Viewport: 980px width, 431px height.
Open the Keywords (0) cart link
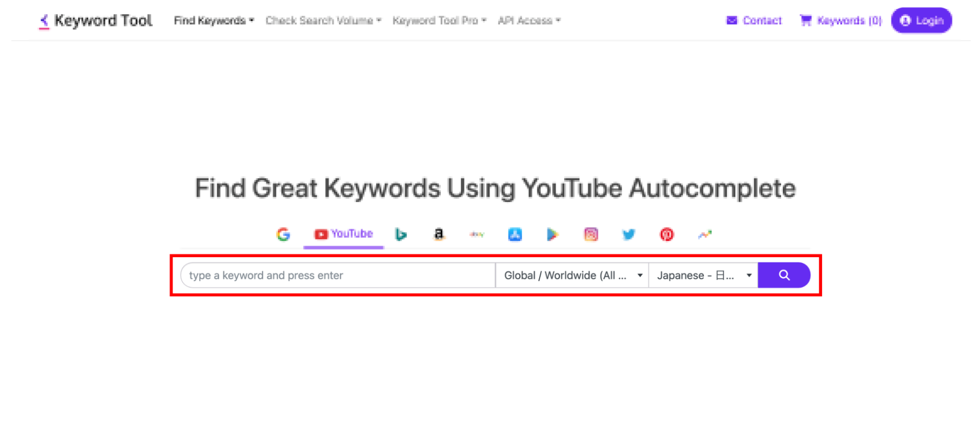coord(841,21)
